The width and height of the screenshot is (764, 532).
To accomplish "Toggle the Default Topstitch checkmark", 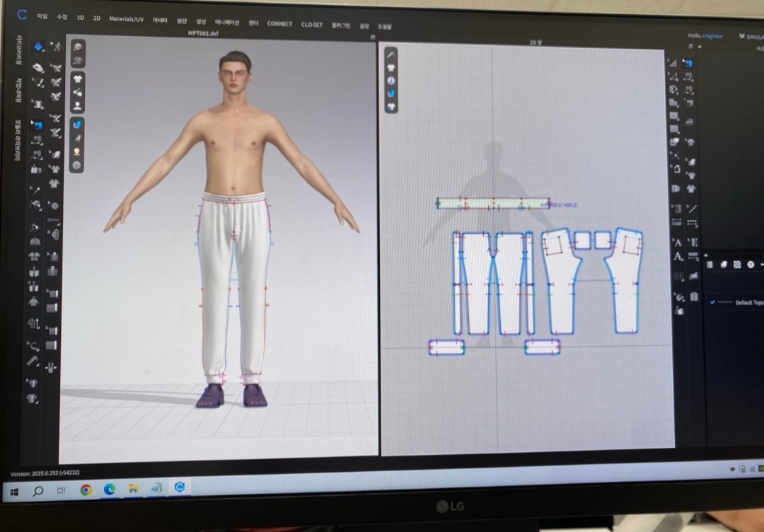I will coord(712,302).
